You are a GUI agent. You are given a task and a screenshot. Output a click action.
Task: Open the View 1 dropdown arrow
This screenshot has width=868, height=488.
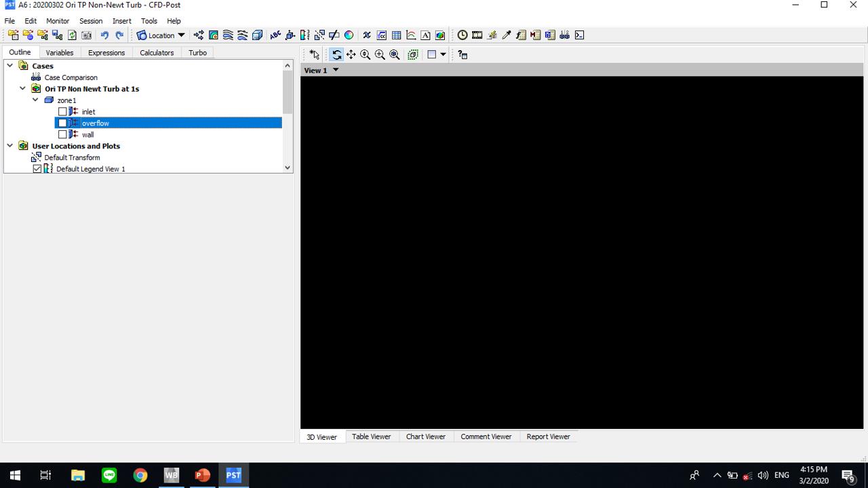point(336,70)
